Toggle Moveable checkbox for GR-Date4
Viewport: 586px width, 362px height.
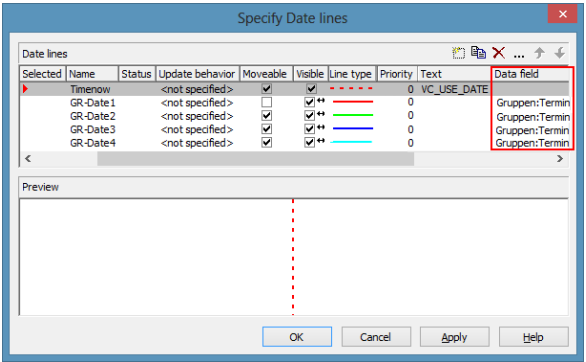click(266, 143)
